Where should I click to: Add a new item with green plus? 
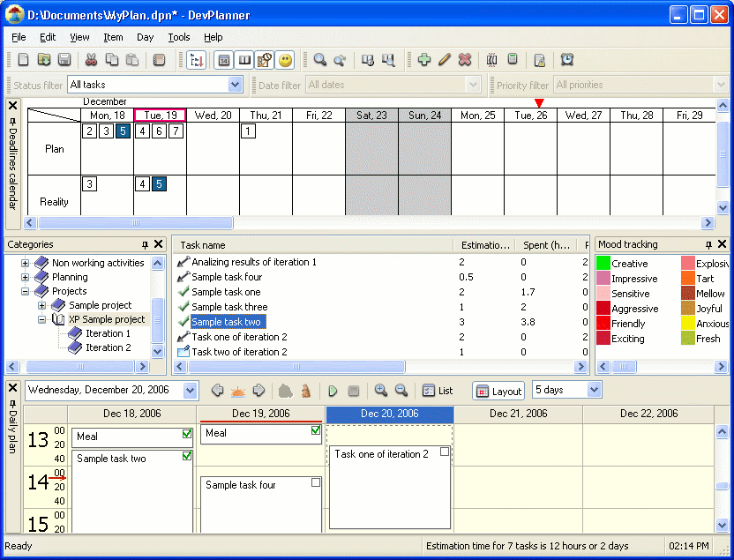pos(424,60)
